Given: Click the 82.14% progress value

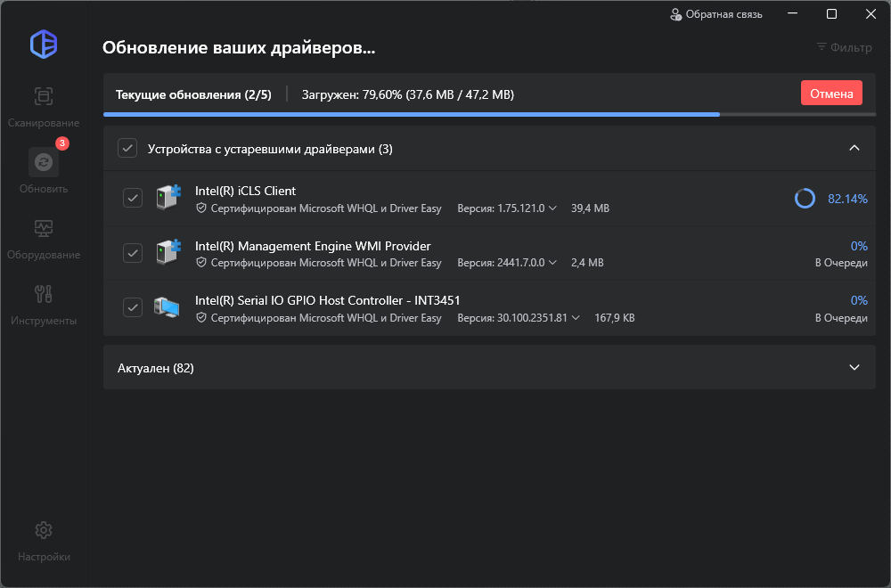Looking at the screenshot, I should tap(847, 199).
